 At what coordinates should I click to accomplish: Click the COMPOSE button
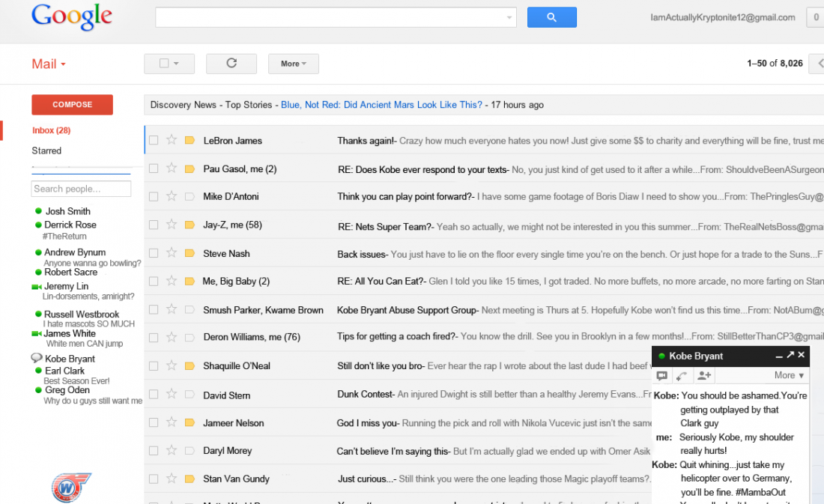click(x=72, y=105)
